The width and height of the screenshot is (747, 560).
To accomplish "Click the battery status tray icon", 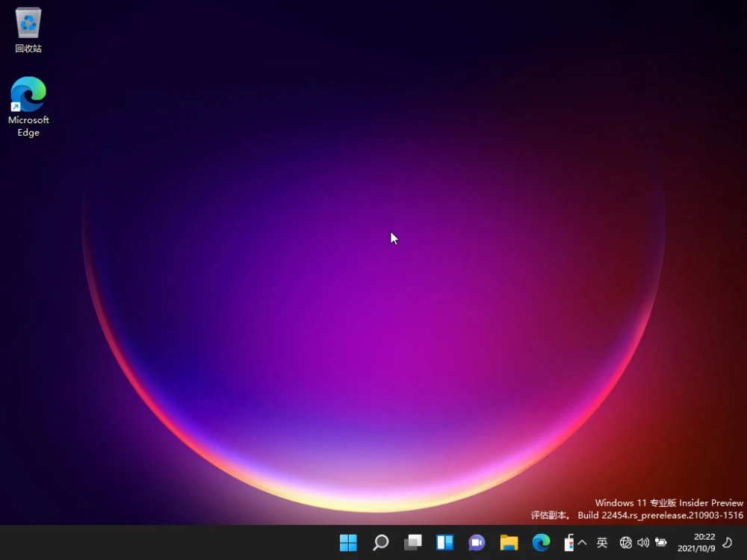I will pos(661,543).
